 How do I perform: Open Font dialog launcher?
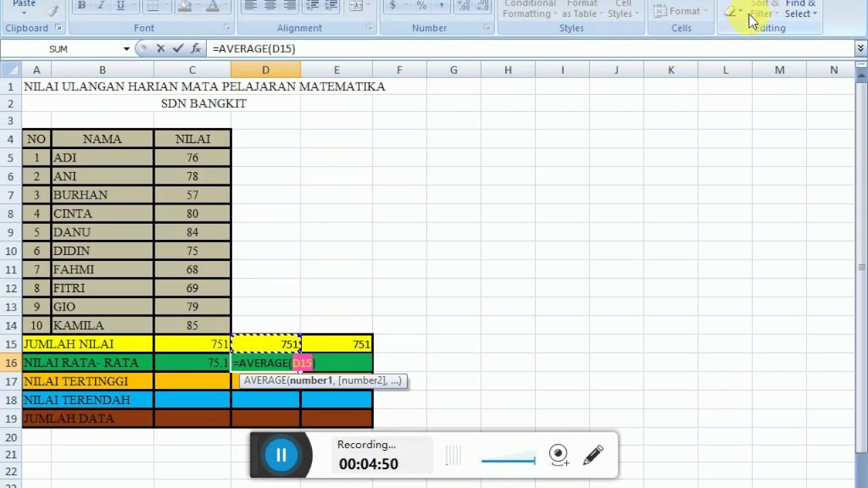226,28
